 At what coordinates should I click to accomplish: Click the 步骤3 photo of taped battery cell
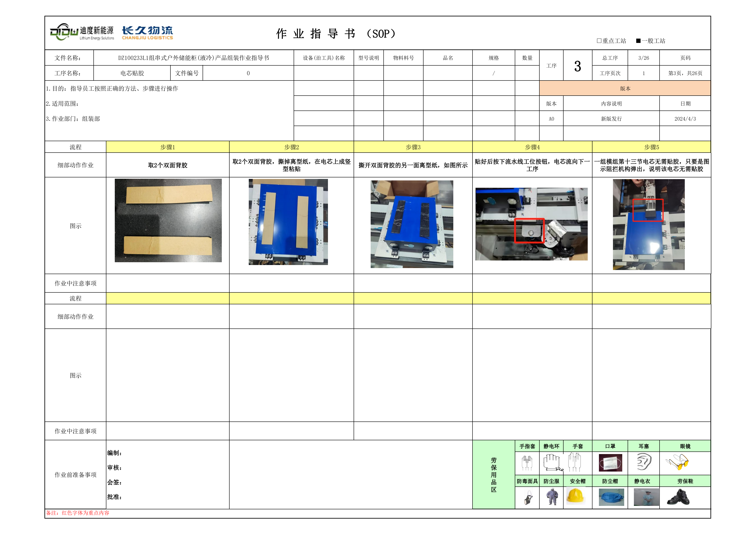click(x=412, y=224)
